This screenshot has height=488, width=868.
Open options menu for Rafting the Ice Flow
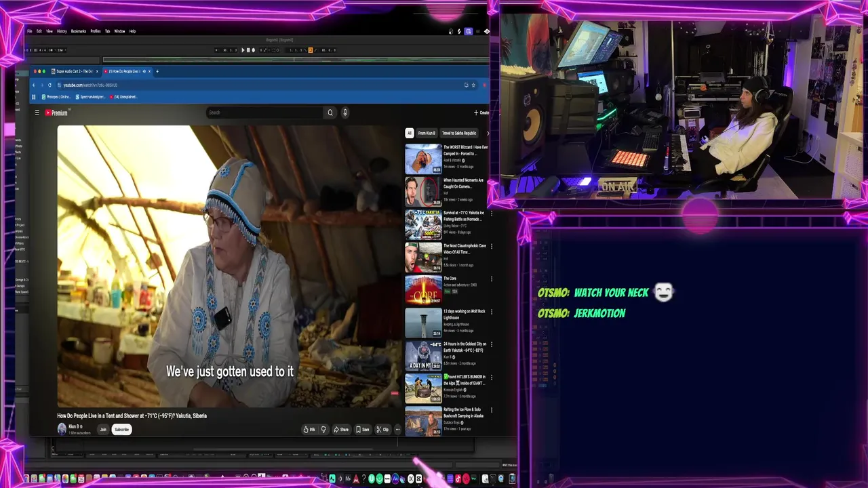(492, 410)
